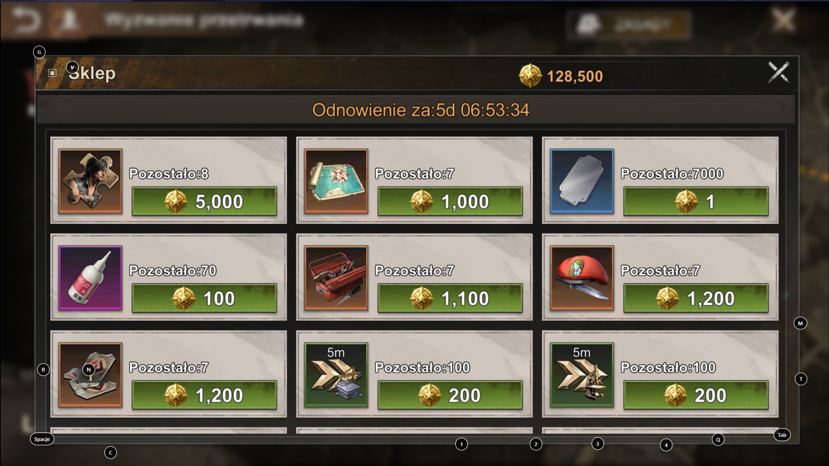
Task: Buy toolbox for 1,100 coins
Action: coord(450,298)
